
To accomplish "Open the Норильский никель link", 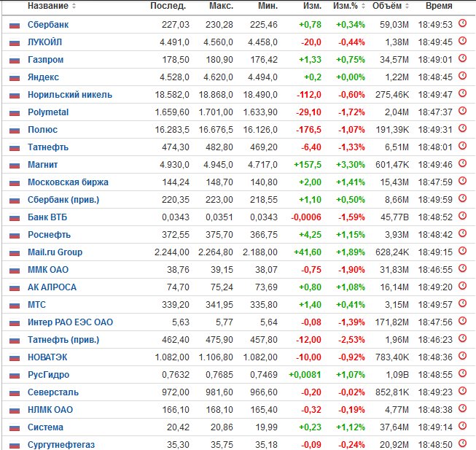I will [70, 95].
